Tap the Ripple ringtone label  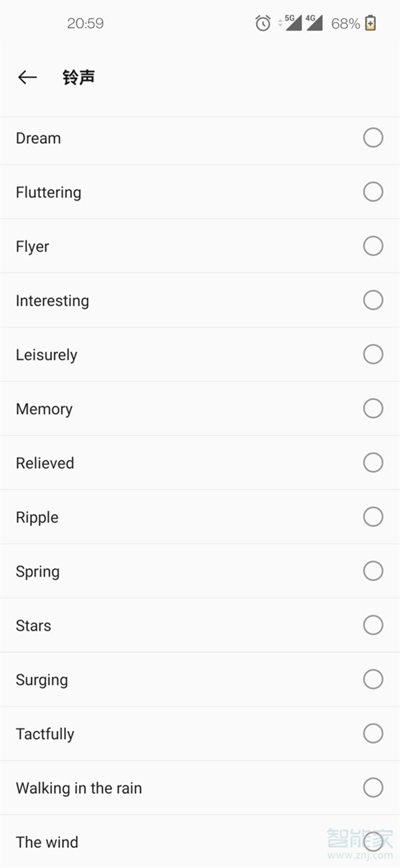pyautogui.click(x=37, y=517)
